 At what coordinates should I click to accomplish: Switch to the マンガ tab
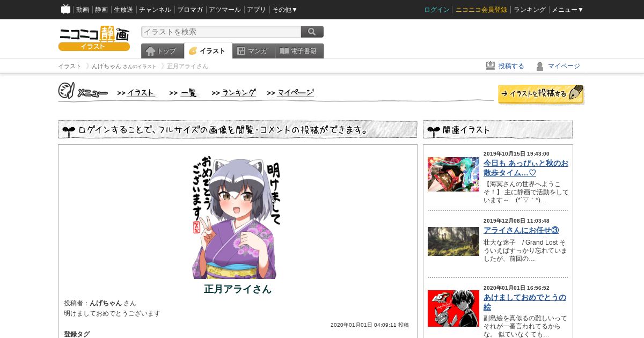(254, 51)
